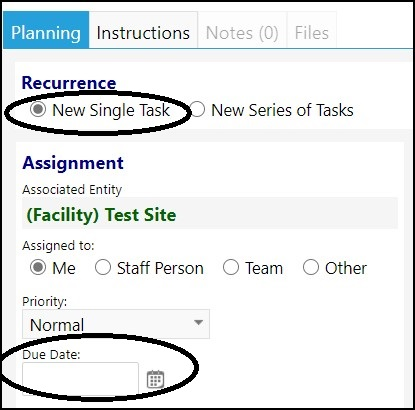Click the (Facility) Test Site entity field
Screen dimensions: 415x410
tap(210, 213)
